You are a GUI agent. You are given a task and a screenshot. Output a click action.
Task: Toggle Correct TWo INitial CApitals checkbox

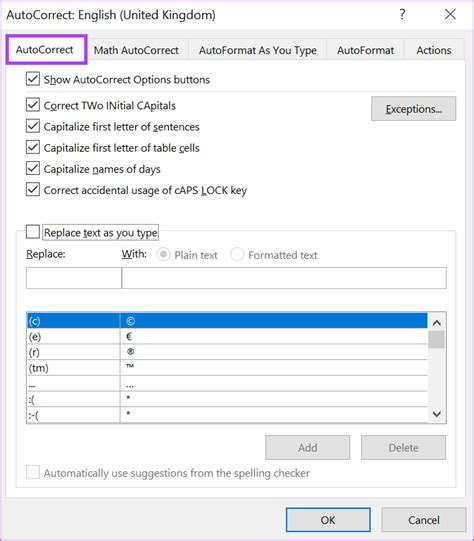(x=33, y=105)
